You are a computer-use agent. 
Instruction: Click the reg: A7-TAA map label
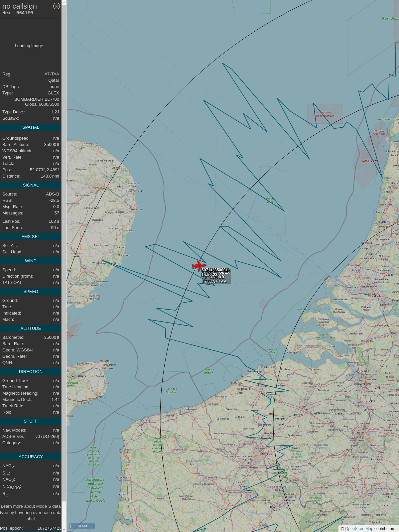coord(215,282)
